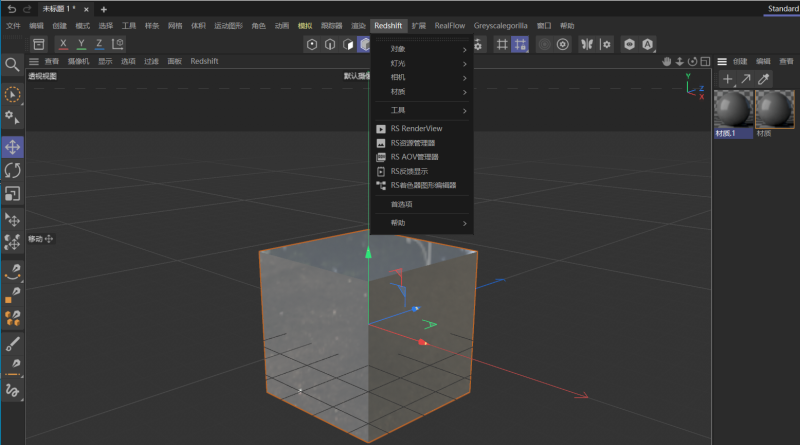Click the material eyedropper icon
The image size is (800, 445).
[764, 79]
